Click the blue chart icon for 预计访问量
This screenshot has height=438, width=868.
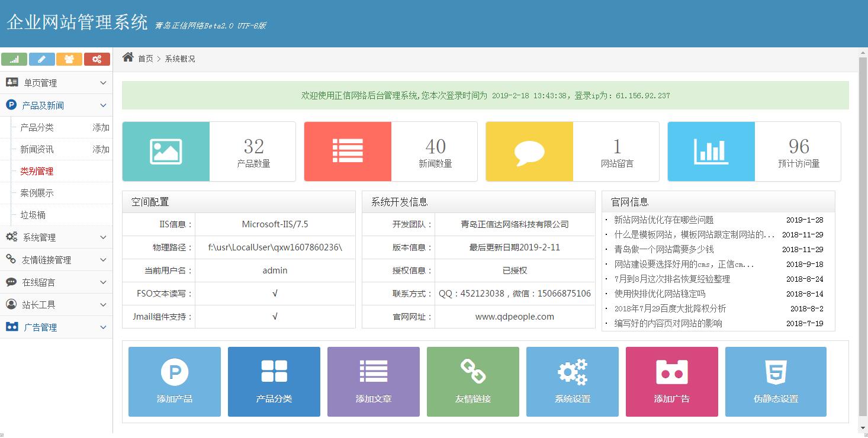click(711, 152)
